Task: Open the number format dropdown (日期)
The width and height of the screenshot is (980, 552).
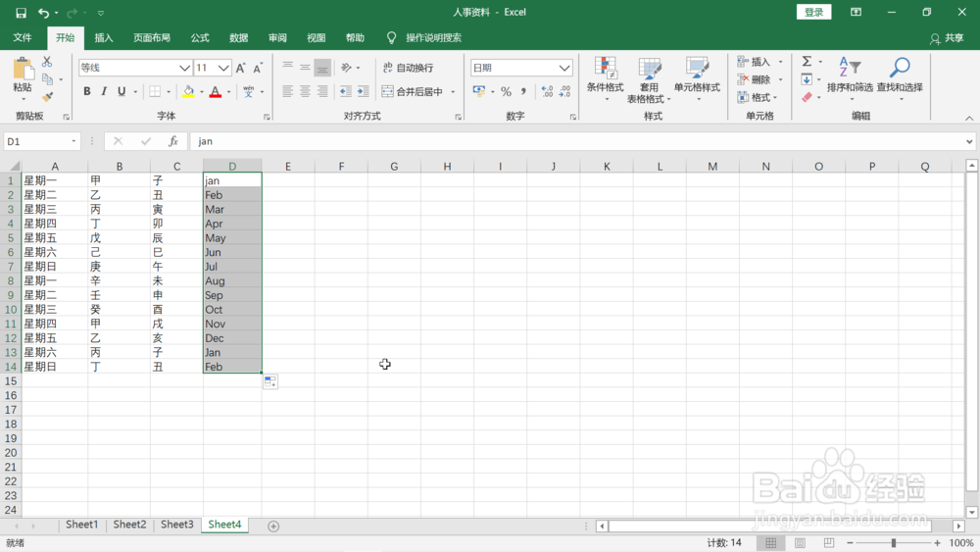Action: (x=564, y=68)
